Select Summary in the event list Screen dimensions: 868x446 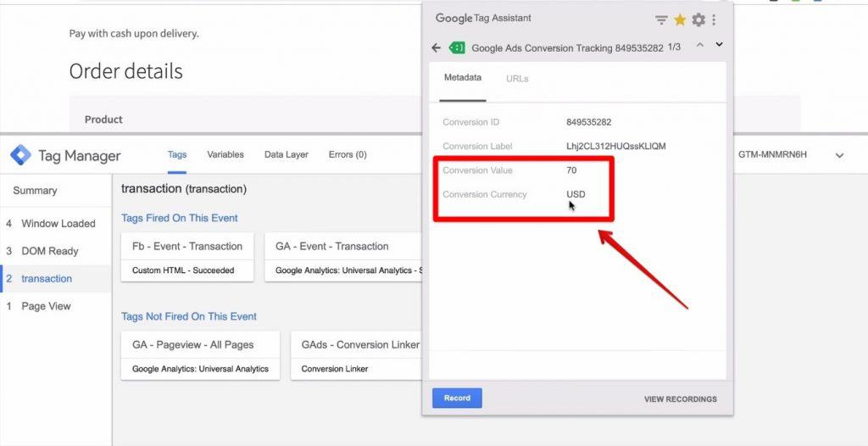click(x=35, y=191)
